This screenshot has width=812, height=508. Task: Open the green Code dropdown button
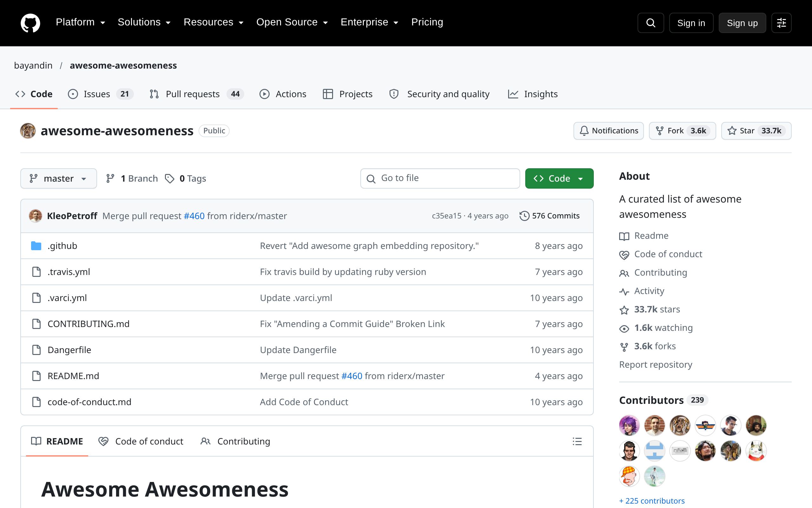coord(559,178)
